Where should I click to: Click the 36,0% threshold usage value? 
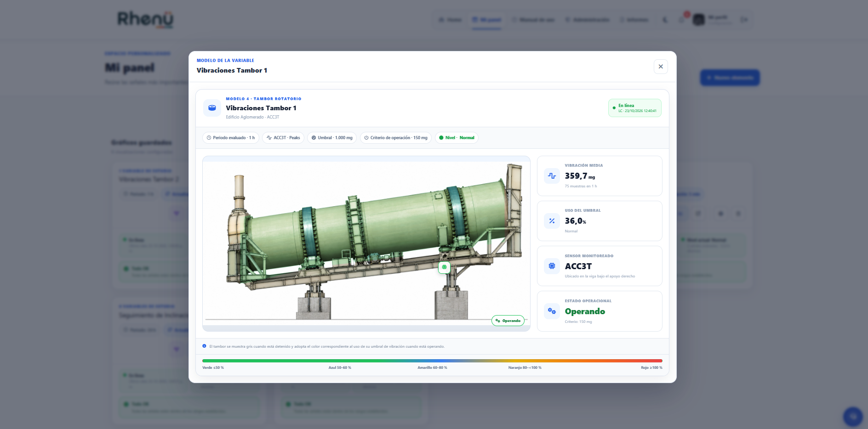(x=576, y=221)
